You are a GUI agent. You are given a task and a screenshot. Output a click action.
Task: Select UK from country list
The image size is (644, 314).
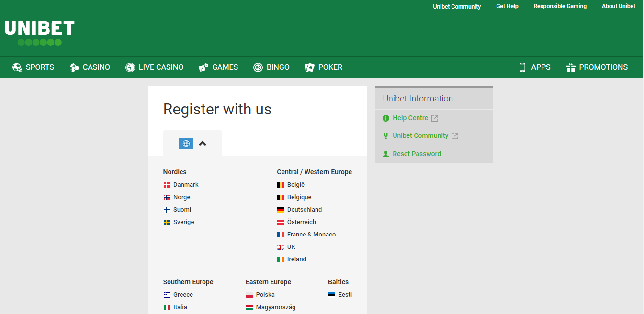click(x=291, y=247)
